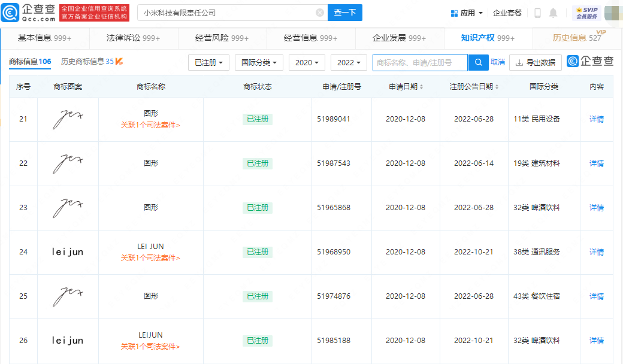Open 企业套餐 link in header
Image resolution: width=623 pixels, height=364 pixels.
coord(507,13)
